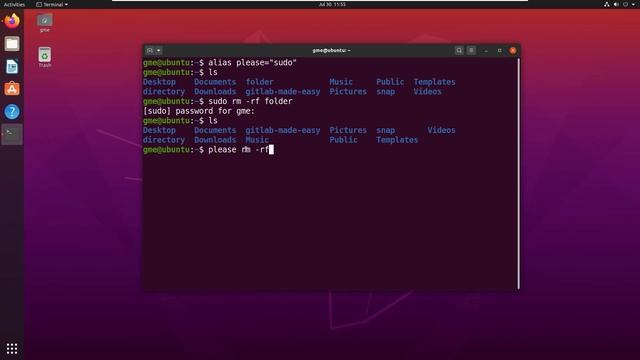Click 'Videos' in second ls output
Viewport: 640px width, 360px height.
point(441,130)
